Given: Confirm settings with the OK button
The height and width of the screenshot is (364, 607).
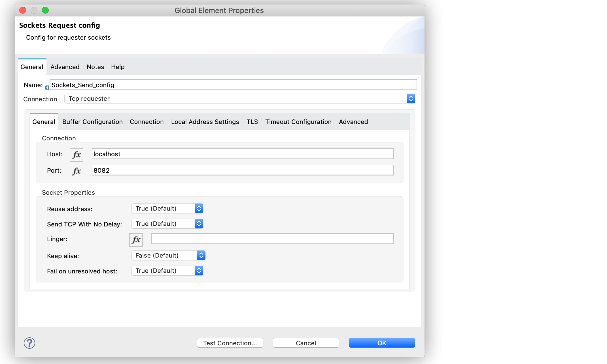Looking at the screenshot, I should tap(382, 343).
